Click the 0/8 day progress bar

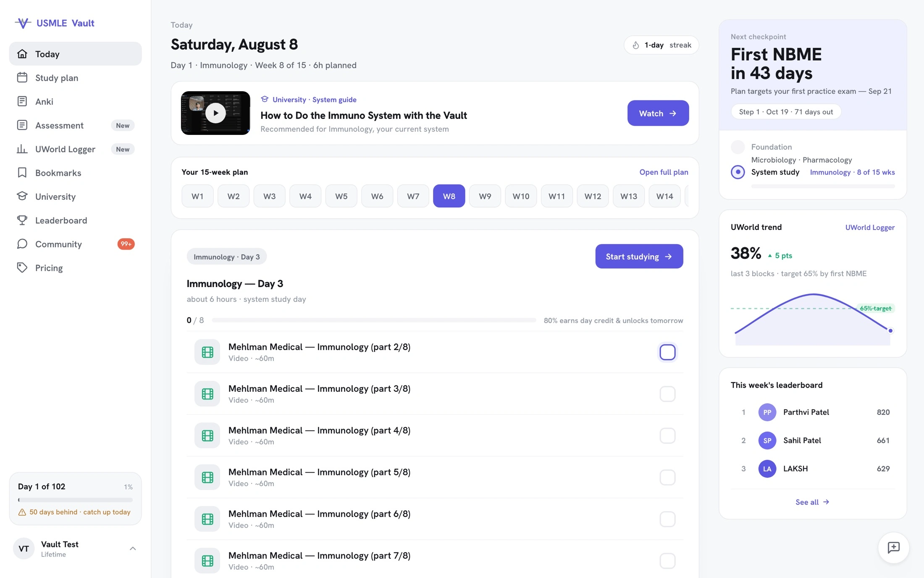tap(374, 320)
